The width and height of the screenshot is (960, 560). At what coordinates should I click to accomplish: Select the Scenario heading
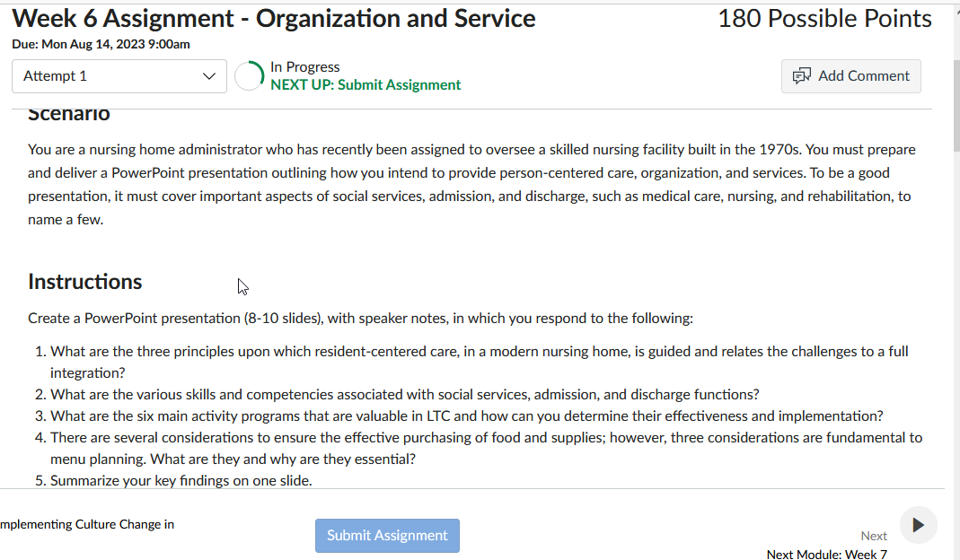pyautogui.click(x=68, y=112)
